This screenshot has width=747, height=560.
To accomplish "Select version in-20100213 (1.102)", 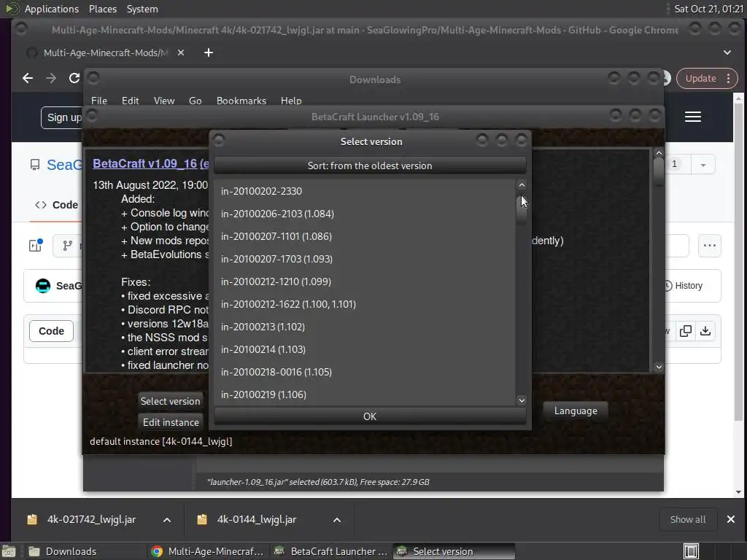I will pyautogui.click(x=365, y=327).
